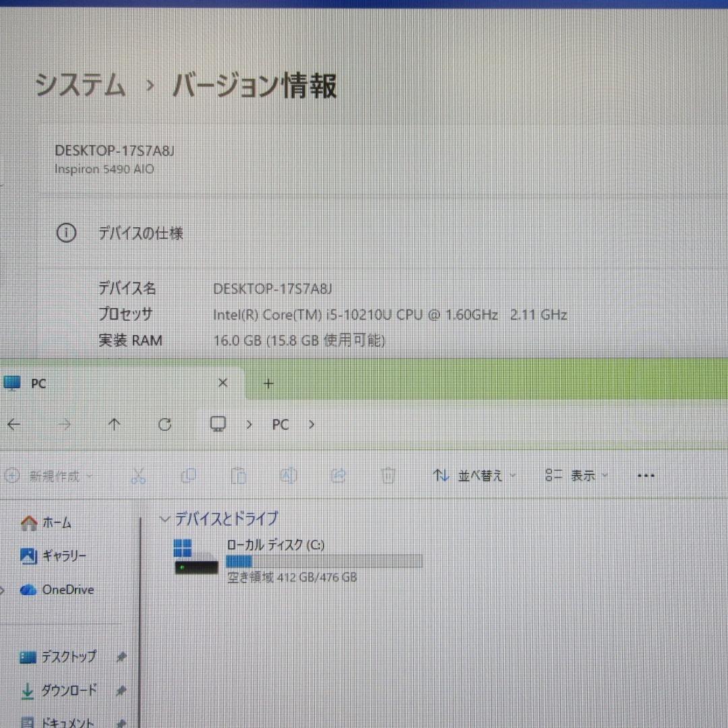Click the 空き領域 412 GB/476 GB text
The height and width of the screenshot is (728, 728).
click(x=292, y=578)
